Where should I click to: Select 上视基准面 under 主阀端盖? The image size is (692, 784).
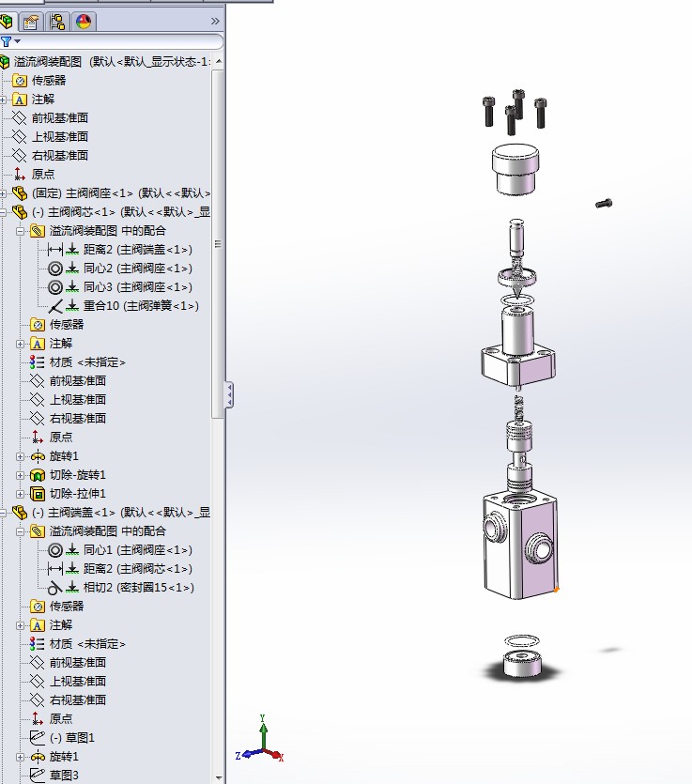click(x=68, y=681)
